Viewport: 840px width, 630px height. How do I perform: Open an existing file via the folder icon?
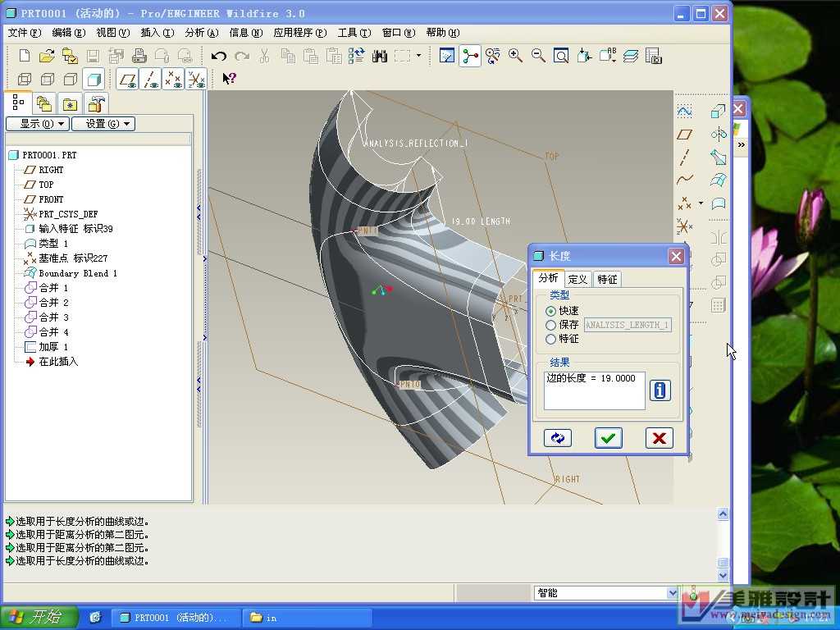point(47,56)
